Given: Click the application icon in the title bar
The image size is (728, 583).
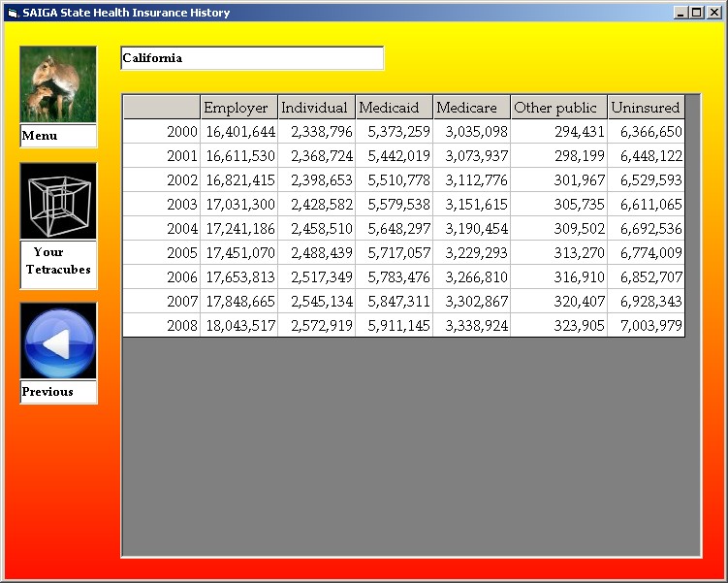Looking at the screenshot, I should 13,13.
